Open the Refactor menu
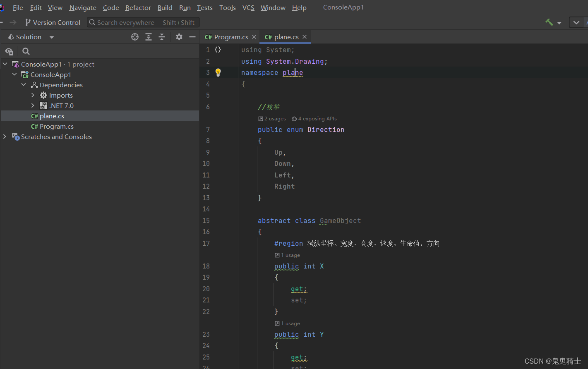The height and width of the screenshot is (369, 588). pyautogui.click(x=138, y=7)
